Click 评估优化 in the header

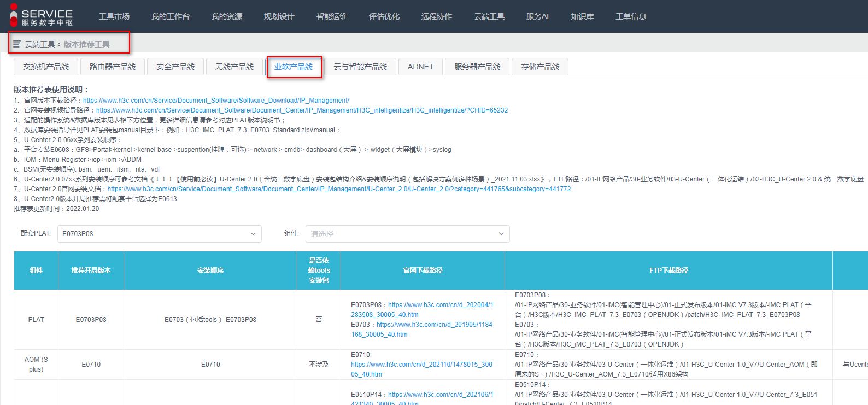point(384,16)
